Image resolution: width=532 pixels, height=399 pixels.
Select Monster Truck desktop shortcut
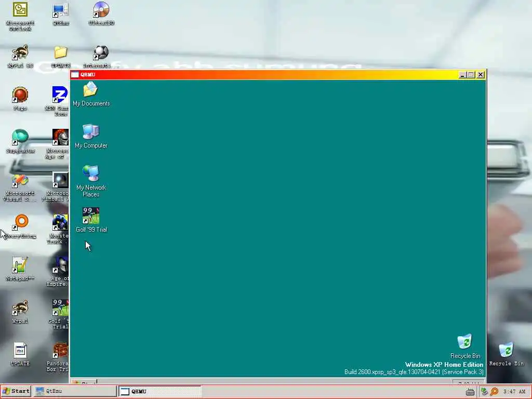coord(58,229)
